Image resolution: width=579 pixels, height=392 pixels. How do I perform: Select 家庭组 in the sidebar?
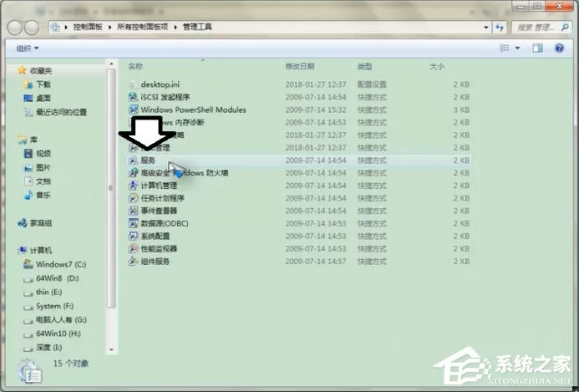point(41,223)
